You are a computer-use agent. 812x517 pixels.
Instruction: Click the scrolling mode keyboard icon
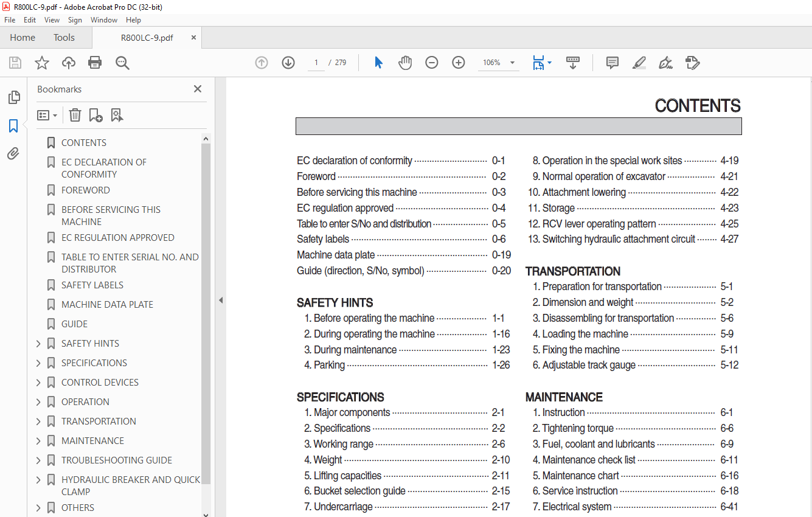573,63
